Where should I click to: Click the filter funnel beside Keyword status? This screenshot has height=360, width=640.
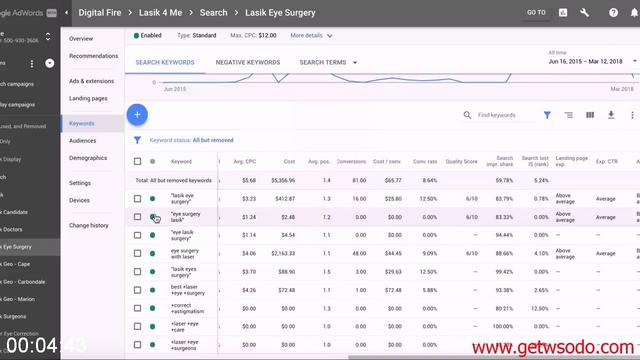coord(137,140)
